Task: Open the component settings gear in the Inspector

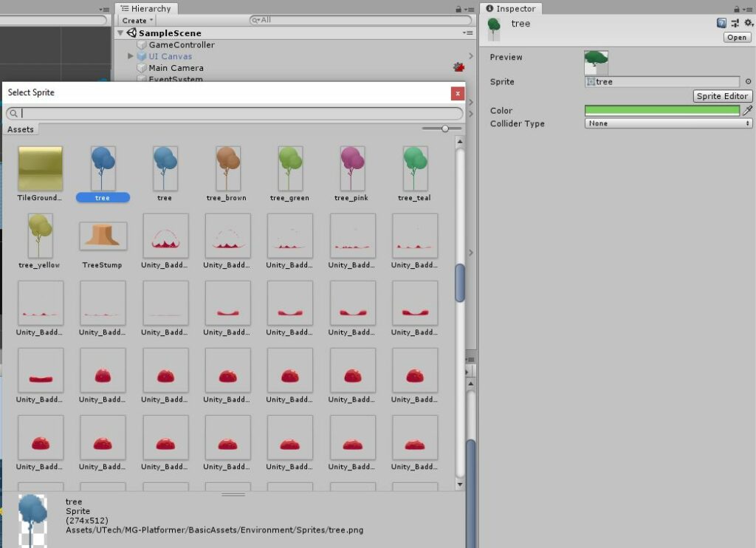Action: (x=748, y=23)
